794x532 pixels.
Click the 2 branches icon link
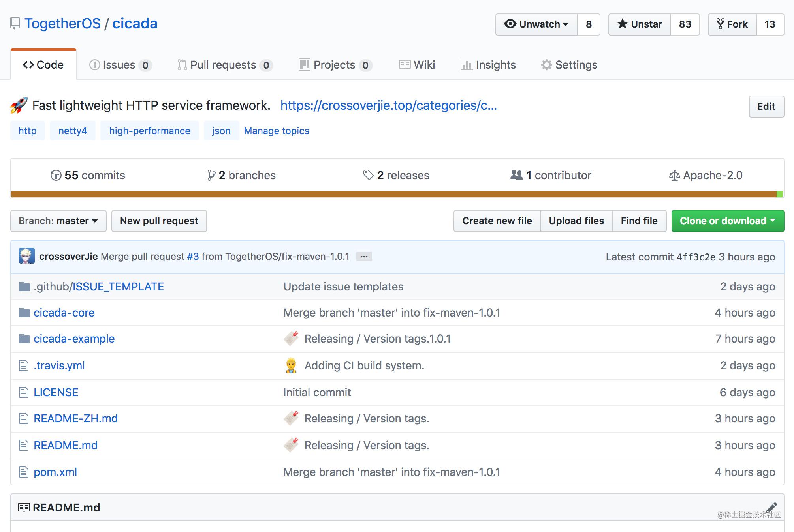[211, 175]
